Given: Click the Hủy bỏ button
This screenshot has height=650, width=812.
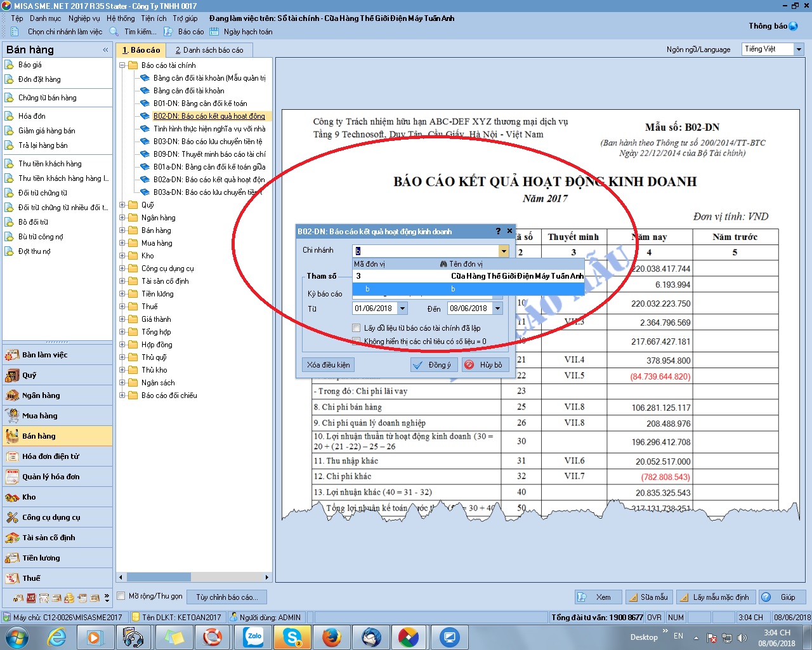Looking at the screenshot, I should pyautogui.click(x=485, y=365).
